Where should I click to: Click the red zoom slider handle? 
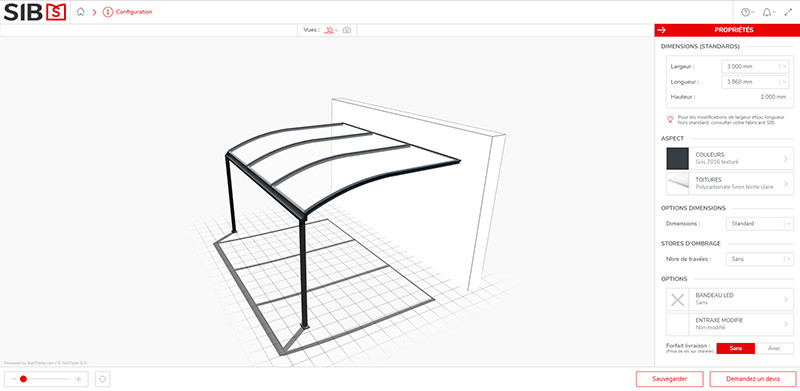coord(23,379)
